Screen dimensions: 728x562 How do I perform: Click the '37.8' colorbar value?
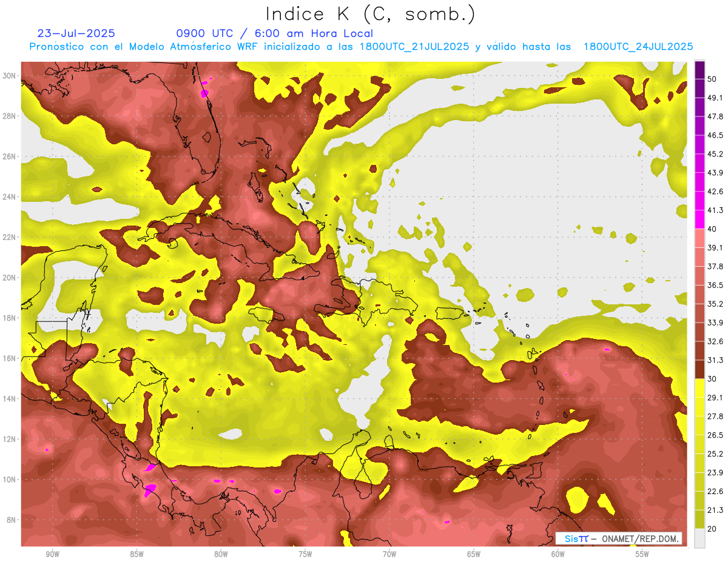tap(715, 266)
